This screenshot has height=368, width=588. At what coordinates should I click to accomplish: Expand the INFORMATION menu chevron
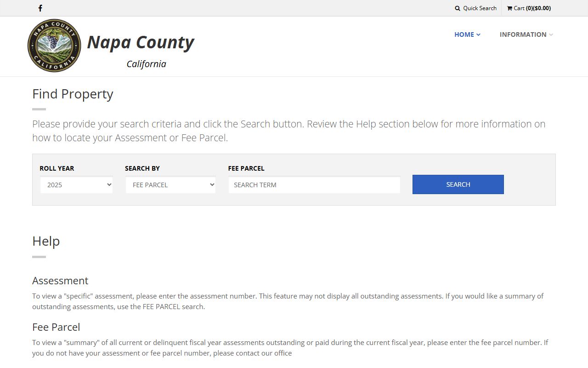click(551, 34)
